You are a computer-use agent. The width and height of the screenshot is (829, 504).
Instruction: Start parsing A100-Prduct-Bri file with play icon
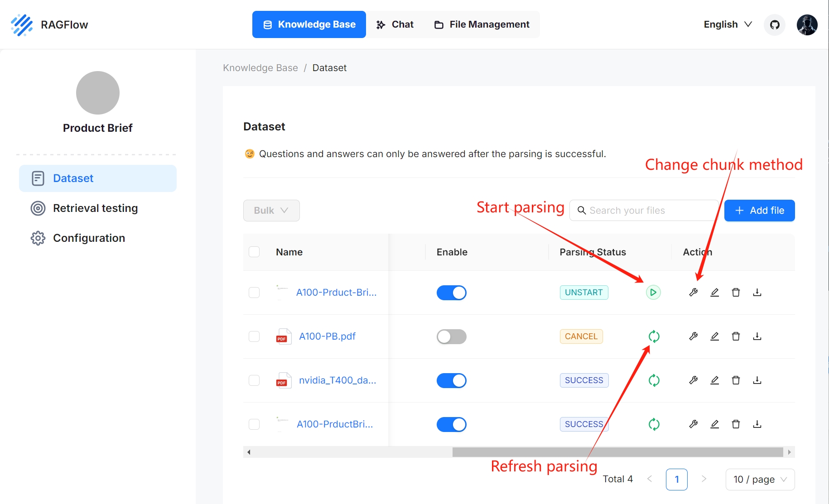653,293
